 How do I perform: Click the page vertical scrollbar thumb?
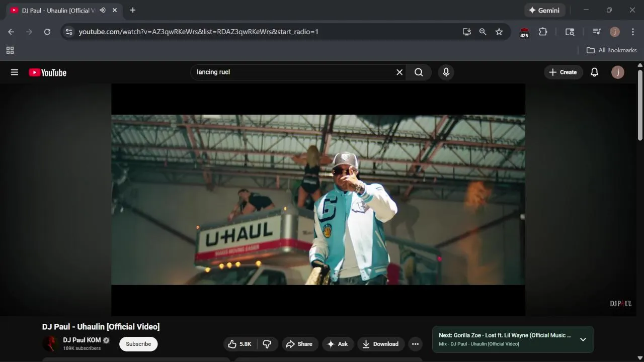click(x=640, y=105)
